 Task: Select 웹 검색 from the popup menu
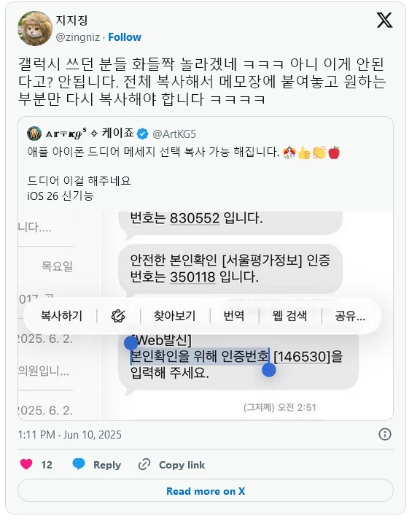coord(289,316)
